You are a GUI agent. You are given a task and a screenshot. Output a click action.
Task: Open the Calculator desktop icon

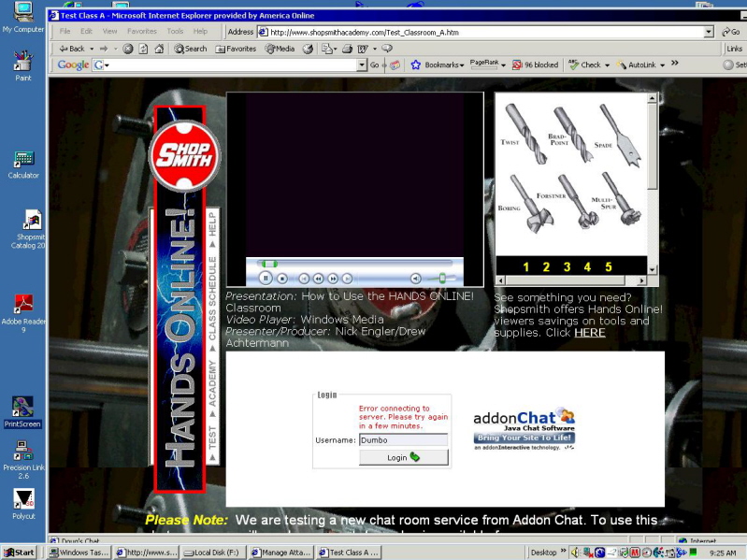point(23,165)
